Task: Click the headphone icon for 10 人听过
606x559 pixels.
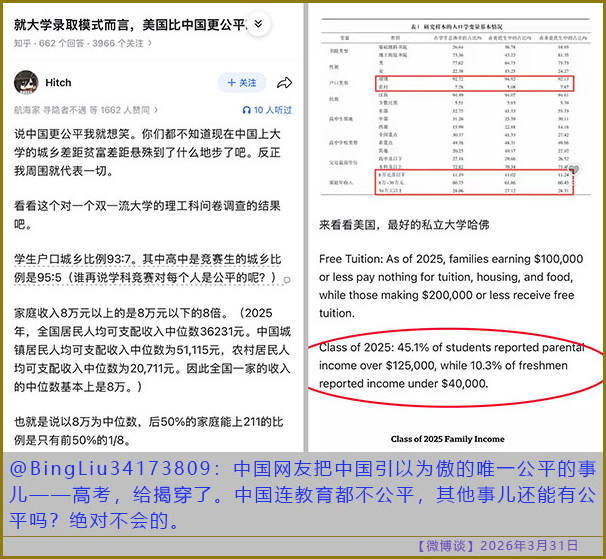Action: (x=247, y=110)
